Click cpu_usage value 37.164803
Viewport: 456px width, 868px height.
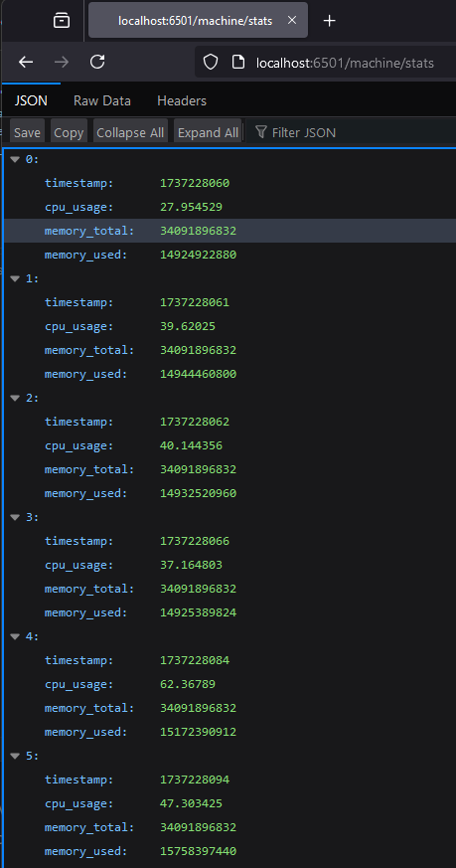[192, 565]
